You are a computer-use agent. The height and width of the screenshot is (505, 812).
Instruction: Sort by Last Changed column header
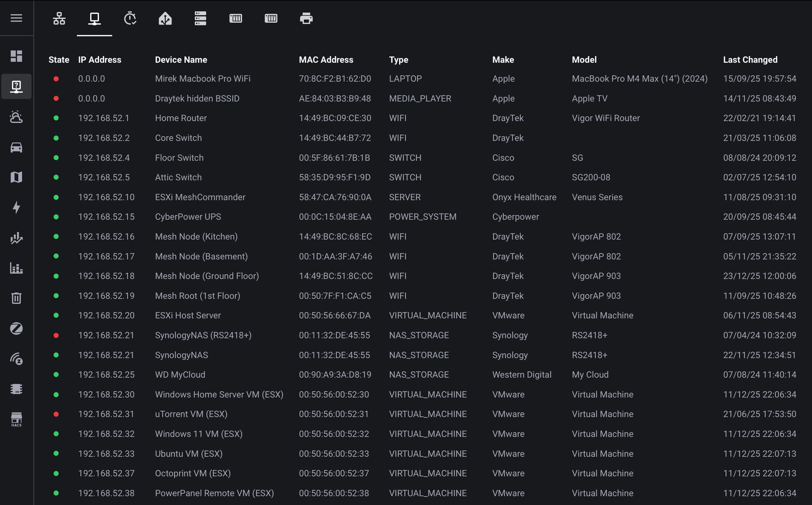click(750, 60)
